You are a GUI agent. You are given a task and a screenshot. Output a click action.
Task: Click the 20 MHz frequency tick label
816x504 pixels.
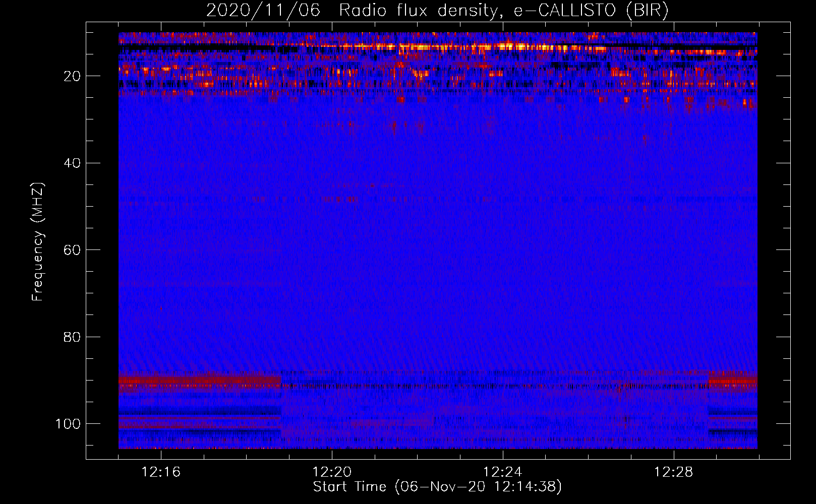coord(72,76)
